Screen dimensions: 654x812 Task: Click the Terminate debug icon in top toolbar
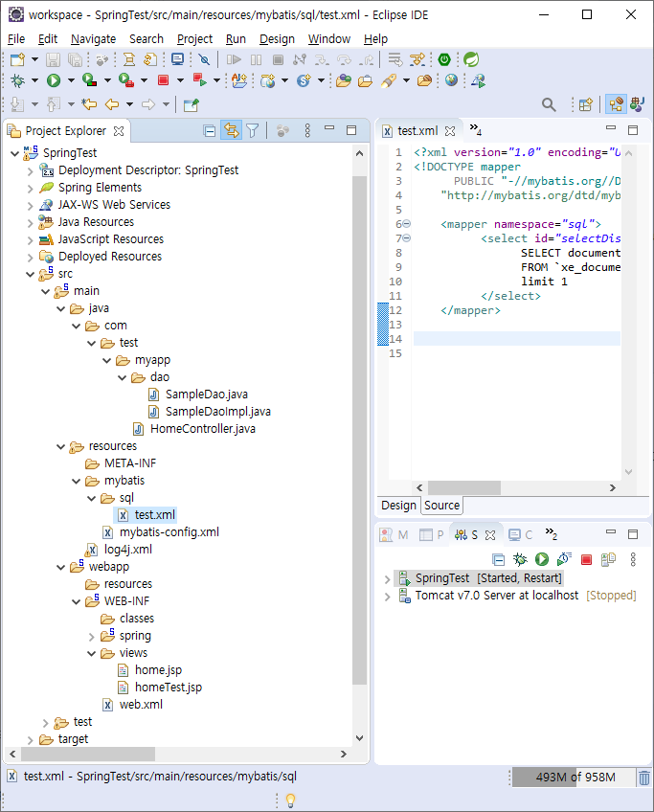[278, 59]
